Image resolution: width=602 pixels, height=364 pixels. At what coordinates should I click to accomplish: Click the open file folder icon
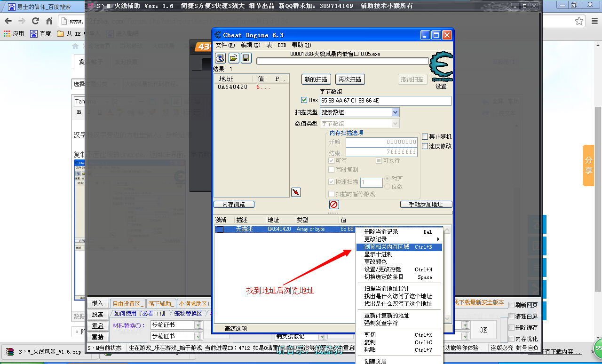233,58
